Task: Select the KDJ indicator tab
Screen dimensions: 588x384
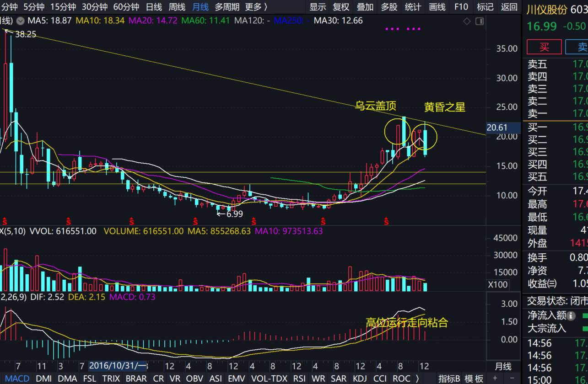Action: (x=360, y=379)
